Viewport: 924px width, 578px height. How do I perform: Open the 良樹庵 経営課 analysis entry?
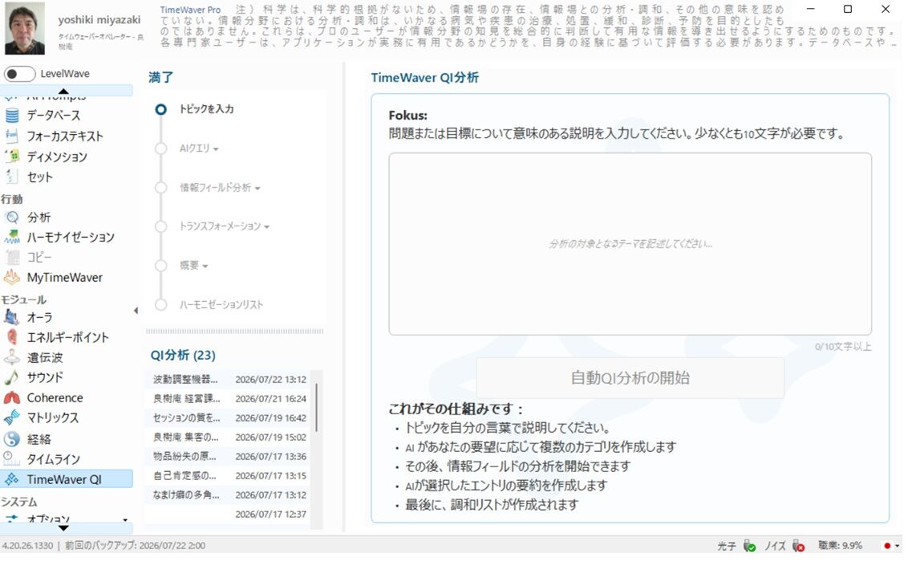click(229, 399)
